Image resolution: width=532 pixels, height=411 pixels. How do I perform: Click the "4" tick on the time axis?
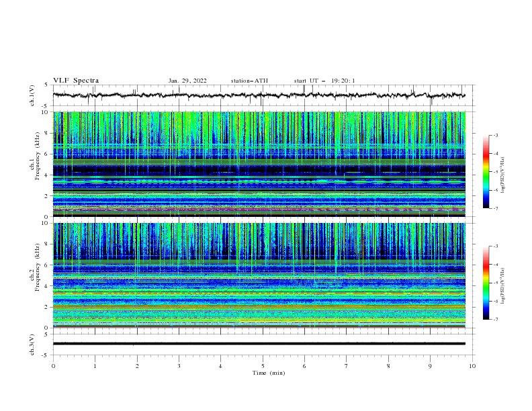[x=220, y=366]
